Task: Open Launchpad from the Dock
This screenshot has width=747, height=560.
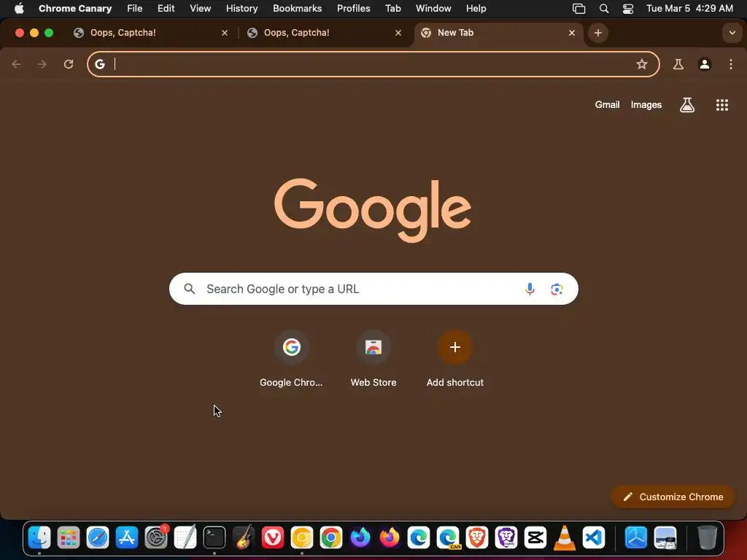Action: (68, 537)
